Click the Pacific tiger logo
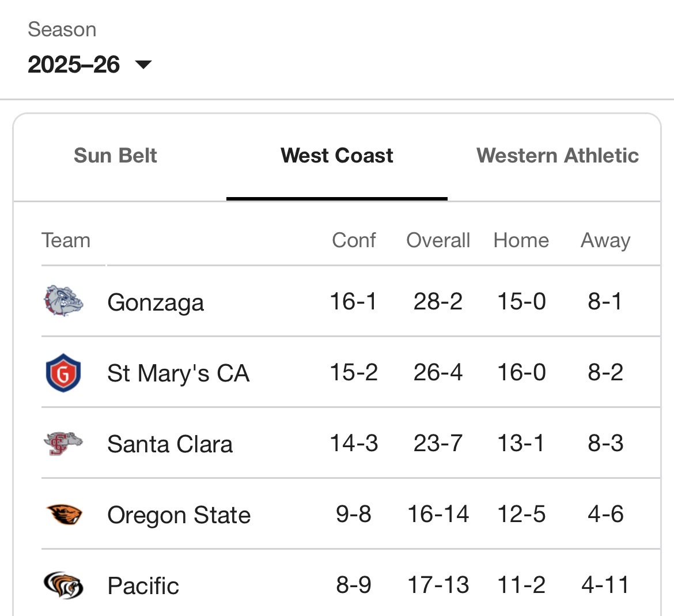 64,585
